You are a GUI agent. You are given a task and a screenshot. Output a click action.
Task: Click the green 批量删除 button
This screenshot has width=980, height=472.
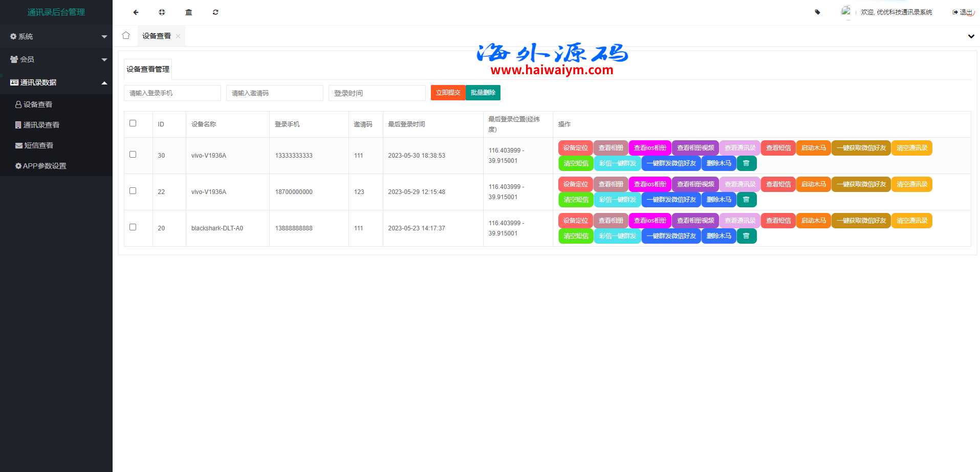483,93
